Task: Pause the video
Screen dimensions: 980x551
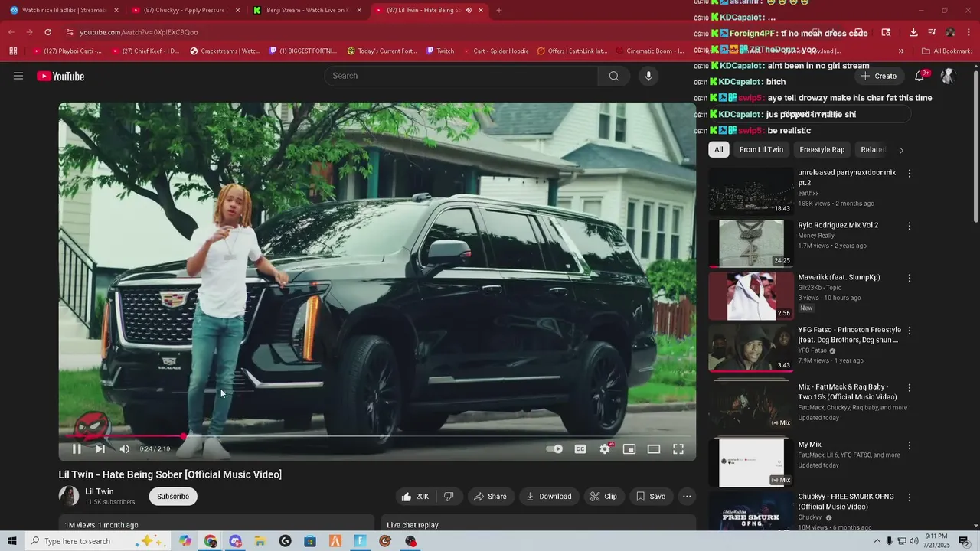Action: (x=77, y=449)
